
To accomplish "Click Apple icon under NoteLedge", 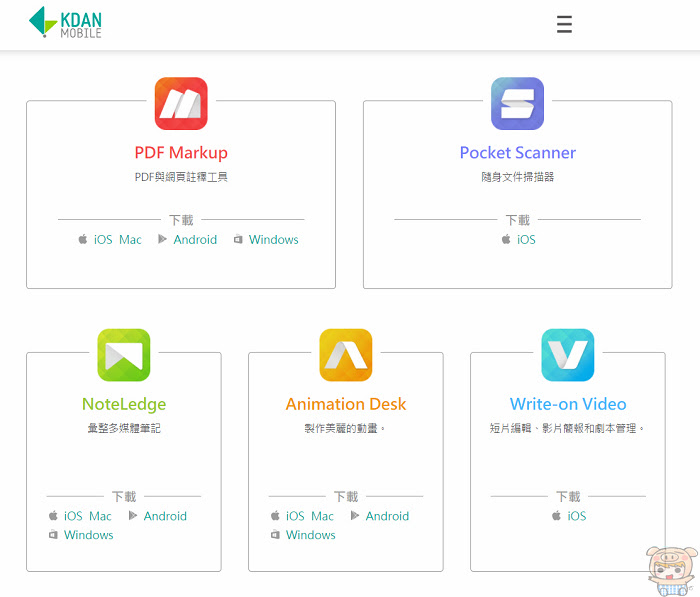I will [x=53, y=516].
